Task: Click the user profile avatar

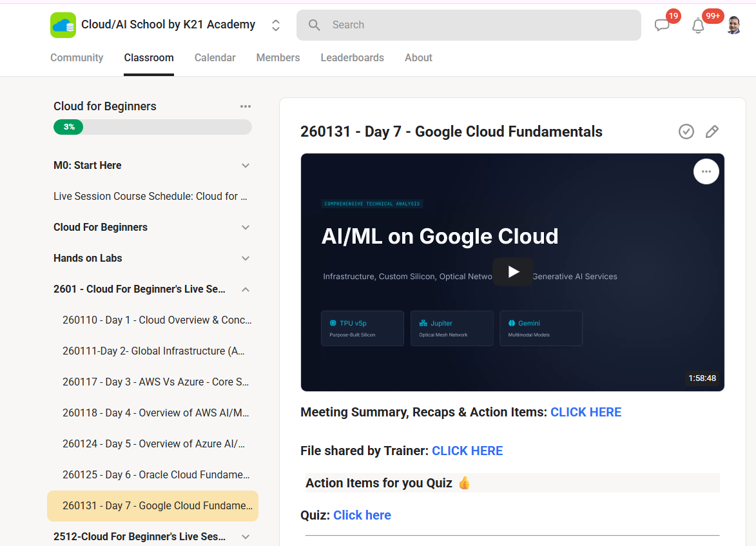Action: click(x=733, y=25)
